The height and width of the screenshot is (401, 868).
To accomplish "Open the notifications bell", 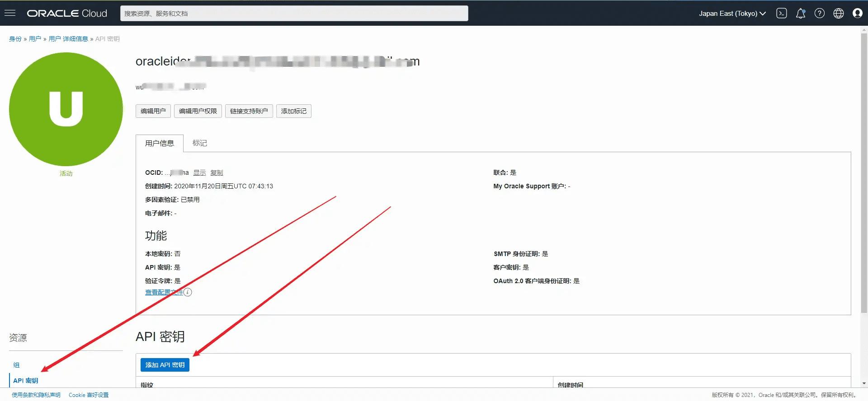I will [801, 14].
